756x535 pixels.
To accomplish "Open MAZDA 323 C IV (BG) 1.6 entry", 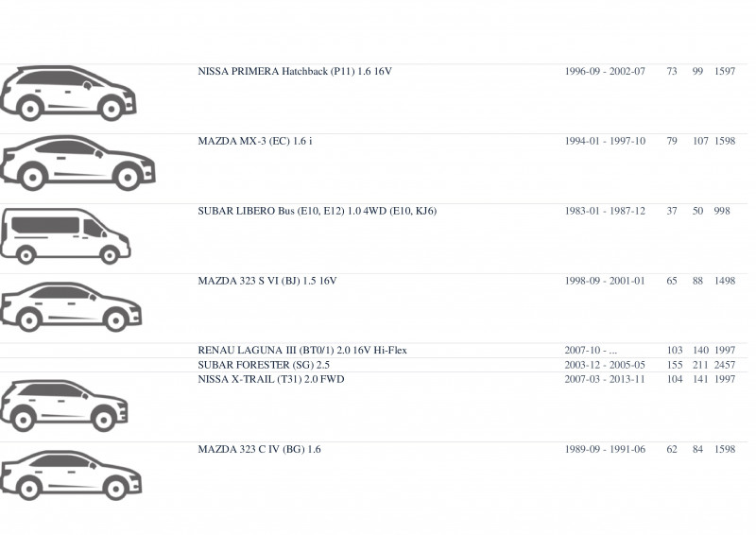I will coord(259,449).
